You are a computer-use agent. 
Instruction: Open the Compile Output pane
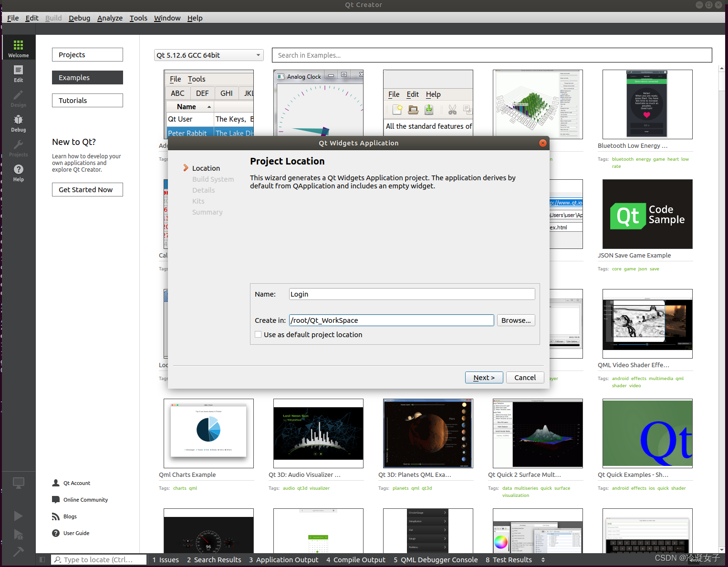point(356,560)
